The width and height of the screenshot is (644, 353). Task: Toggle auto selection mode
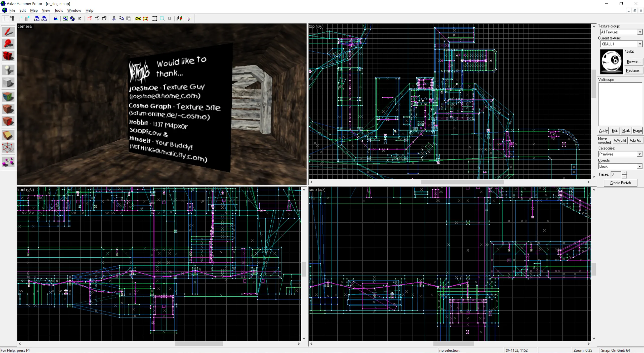[162, 18]
